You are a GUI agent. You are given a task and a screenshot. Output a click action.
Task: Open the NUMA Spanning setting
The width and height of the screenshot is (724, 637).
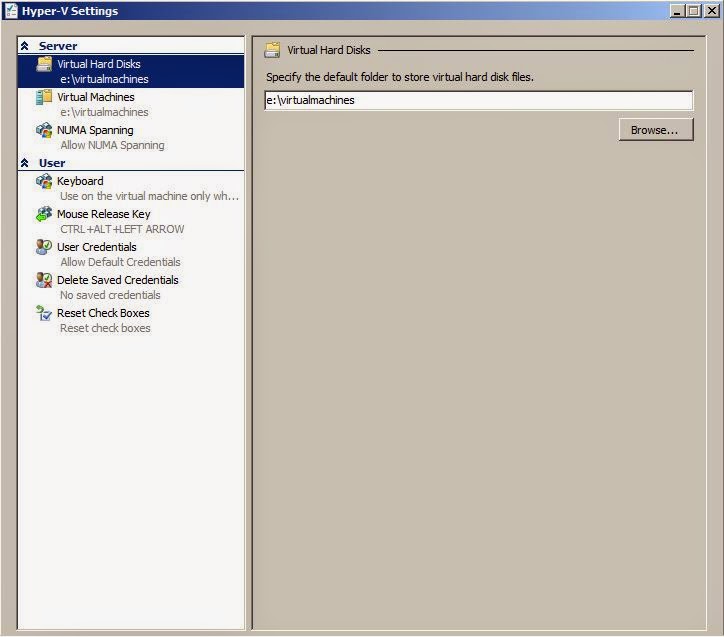click(131, 138)
